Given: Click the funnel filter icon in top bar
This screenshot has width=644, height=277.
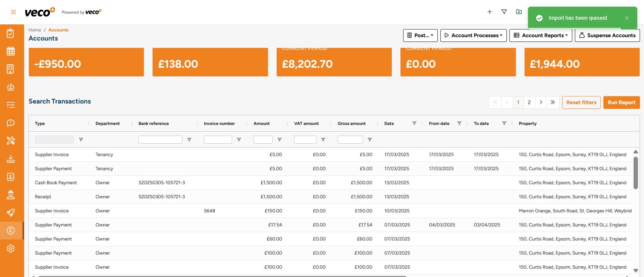Looking at the screenshot, I should (504, 12).
